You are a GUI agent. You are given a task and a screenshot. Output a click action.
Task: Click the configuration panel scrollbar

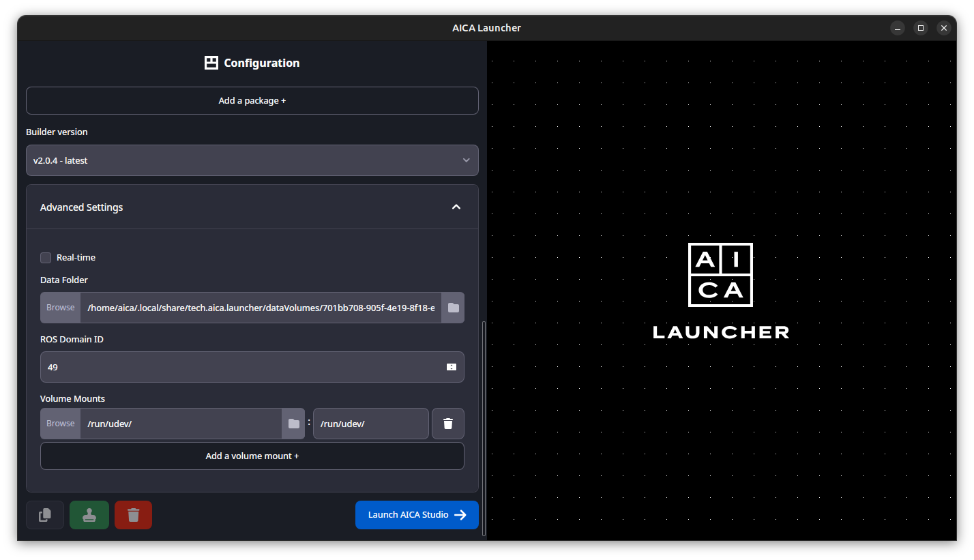(x=484, y=428)
